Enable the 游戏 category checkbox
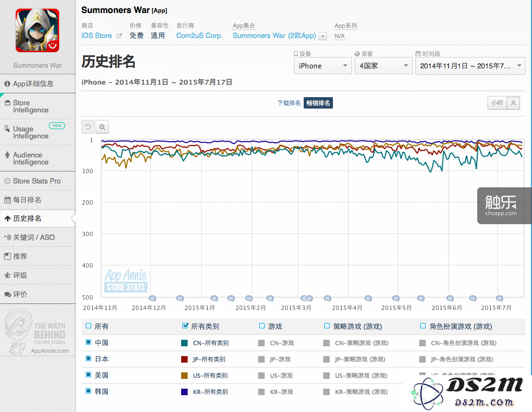The width and height of the screenshot is (532, 412). [x=262, y=326]
